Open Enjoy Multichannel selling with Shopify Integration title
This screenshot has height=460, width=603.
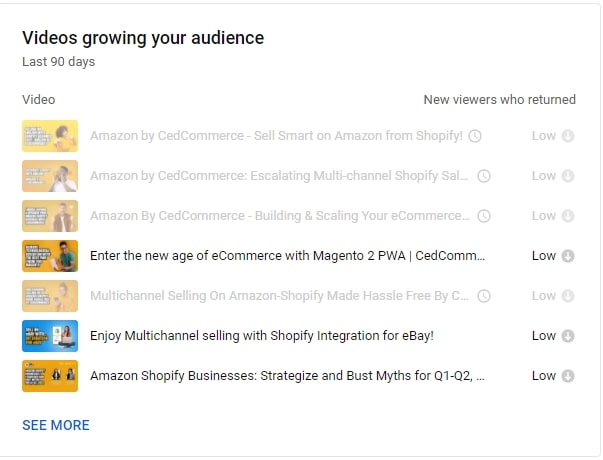(262, 336)
